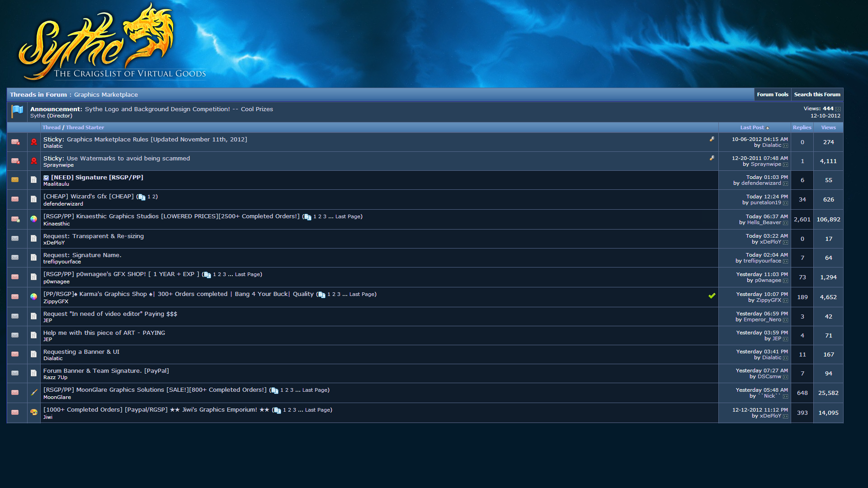The width and height of the screenshot is (868, 488).
Task: Sort threads by Replies column
Action: [802, 127]
